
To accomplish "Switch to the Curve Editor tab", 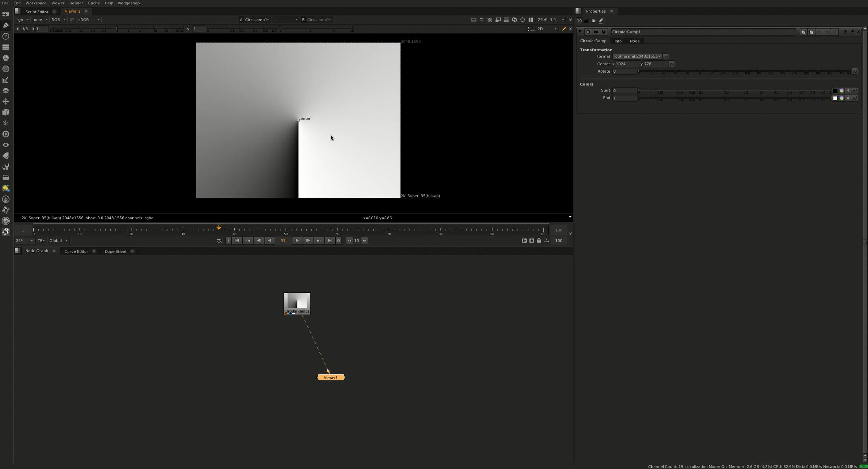I will [76, 251].
